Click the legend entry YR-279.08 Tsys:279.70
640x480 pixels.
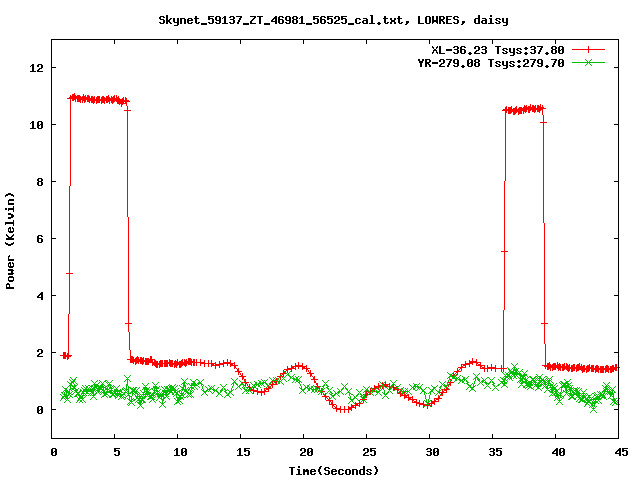(491, 63)
